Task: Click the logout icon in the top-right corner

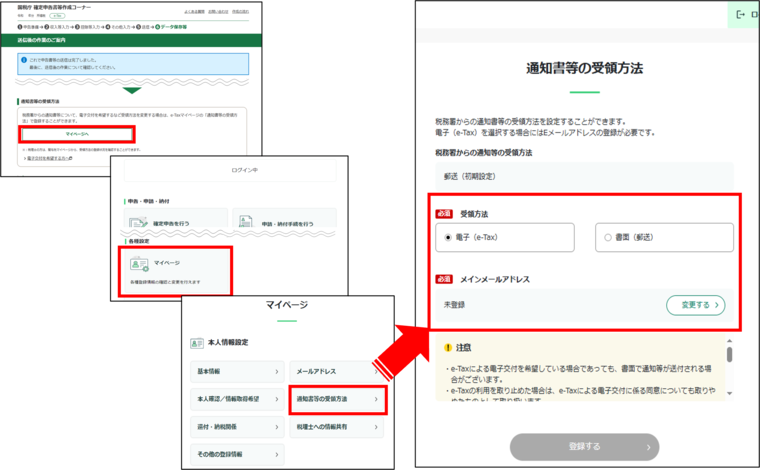Action: coord(740,15)
